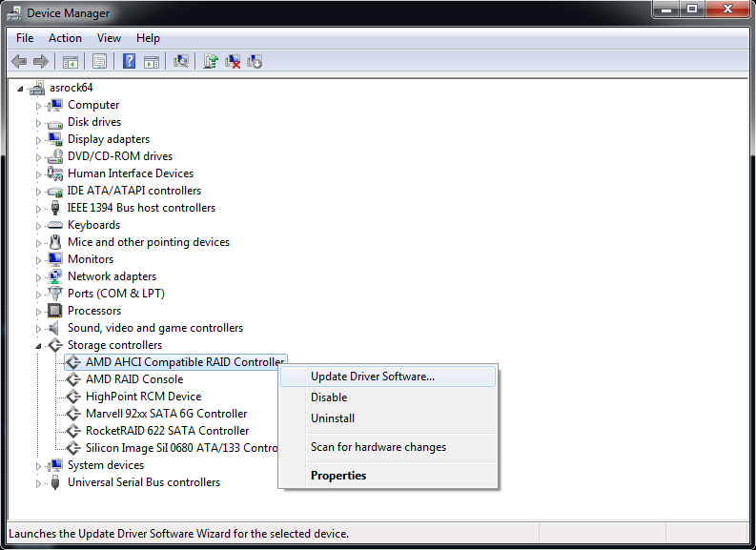Click the Monitors label

click(91, 259)
